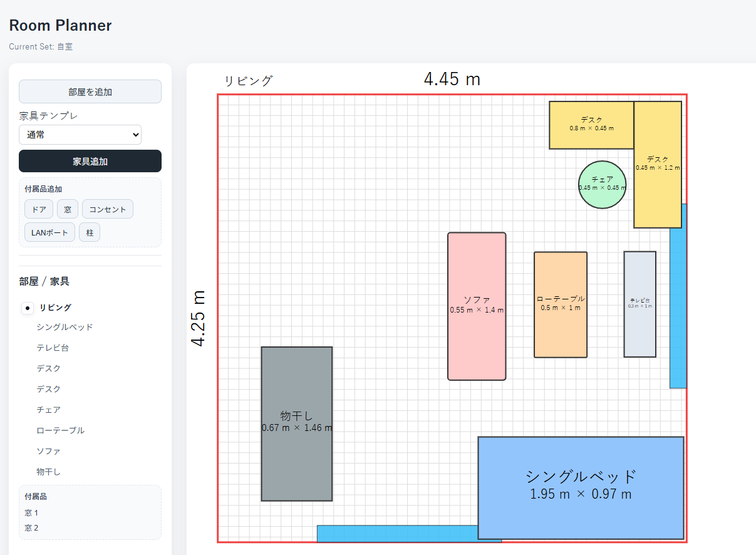756x555 pixels.
Task: Select the リビング radio button
Action: tap(28, 308)
